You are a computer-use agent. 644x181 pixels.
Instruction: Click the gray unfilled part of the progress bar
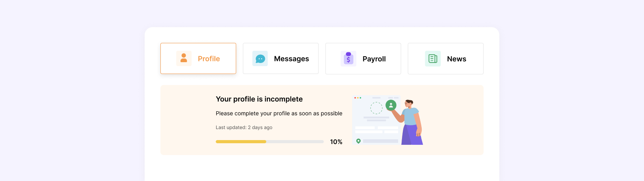(295, 142)
